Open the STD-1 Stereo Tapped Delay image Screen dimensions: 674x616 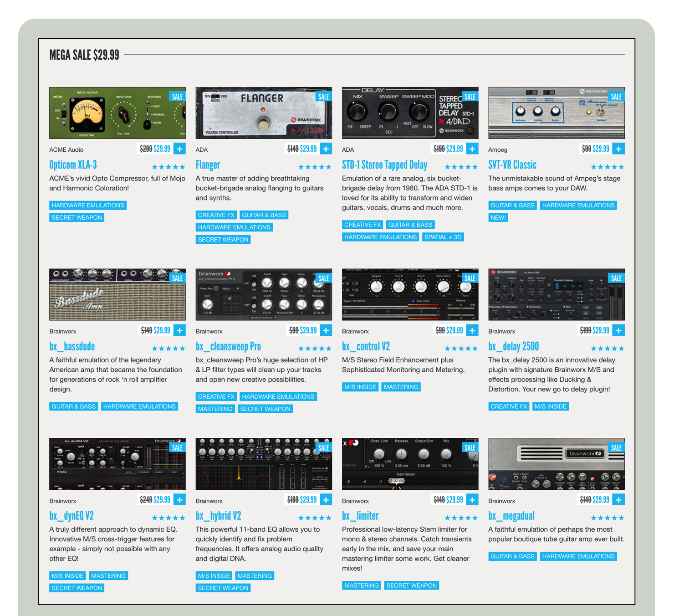[410, 113]
